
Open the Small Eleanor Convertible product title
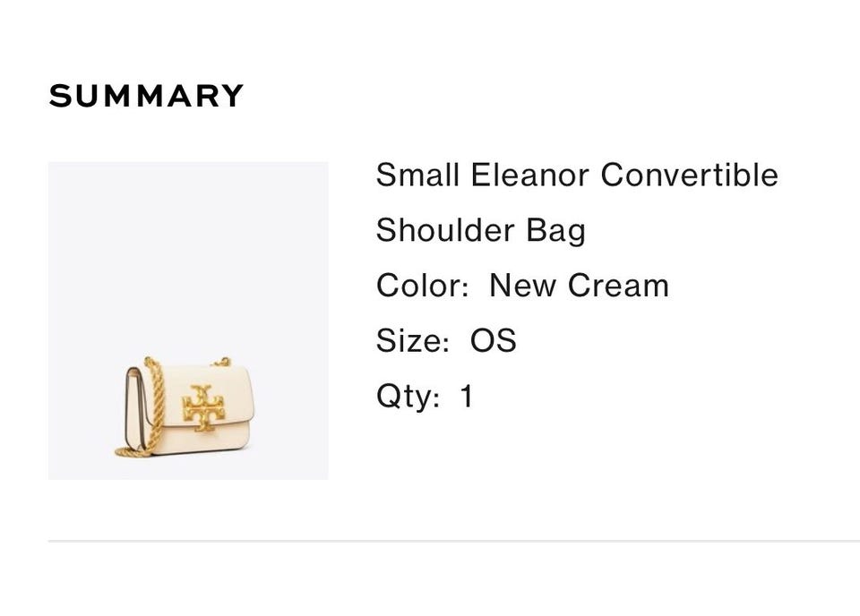click(577, 175)
